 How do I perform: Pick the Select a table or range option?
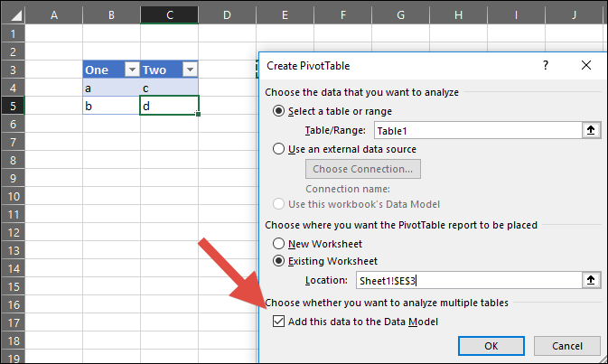coord(279,111)
